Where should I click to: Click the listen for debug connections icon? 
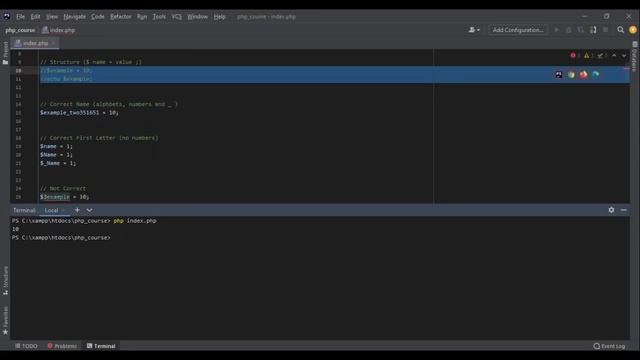pos(593,30)
